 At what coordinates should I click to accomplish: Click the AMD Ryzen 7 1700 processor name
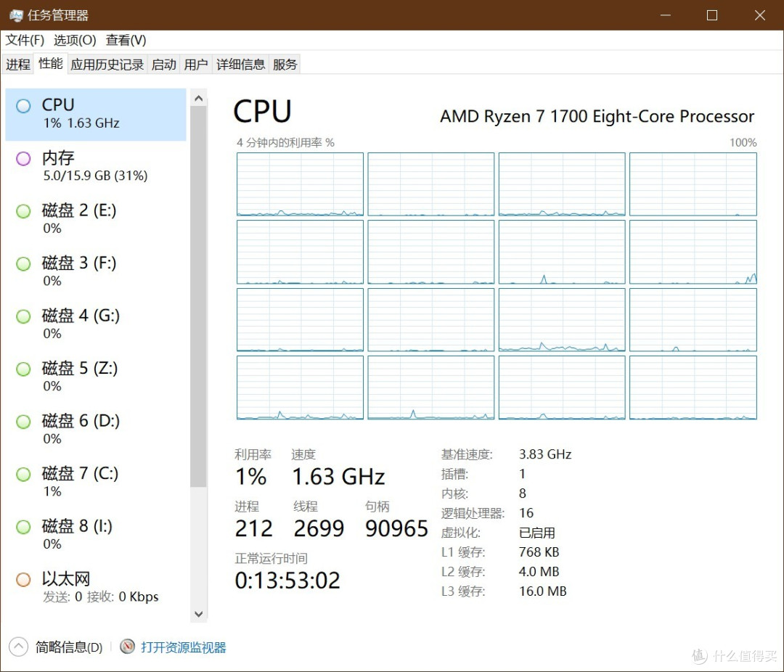pyautogui.click(x=597, y=117)
